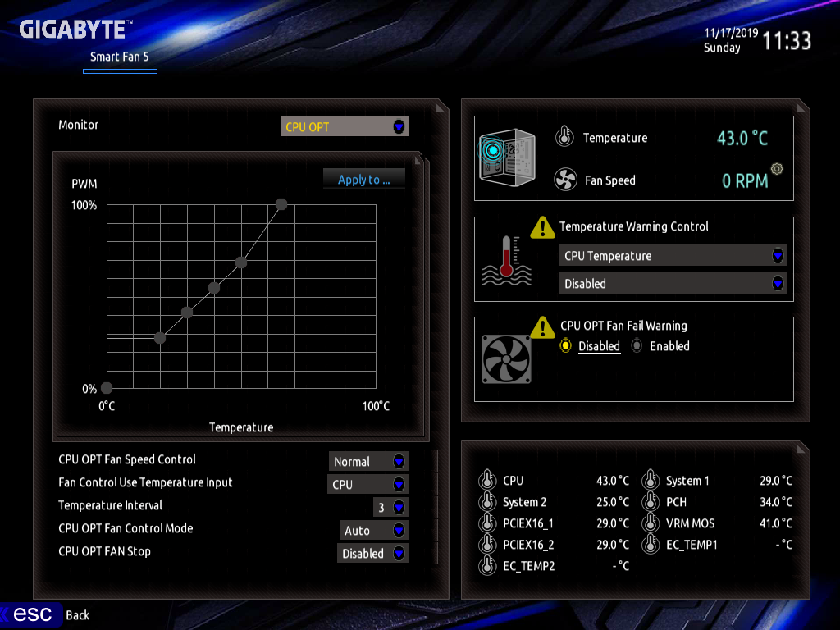840x630 pixels.
Task: Click the PC case icon in the monitor panel
Action: click(x=507, y=157)
